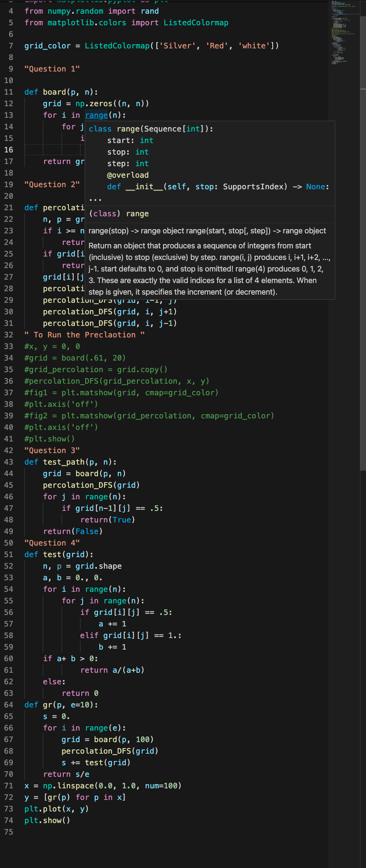Image resolution: width=366 pixels, height=868 pixels.
Task: Click the '#fig1 = plt.matshow' comment line
Action: 122,393
